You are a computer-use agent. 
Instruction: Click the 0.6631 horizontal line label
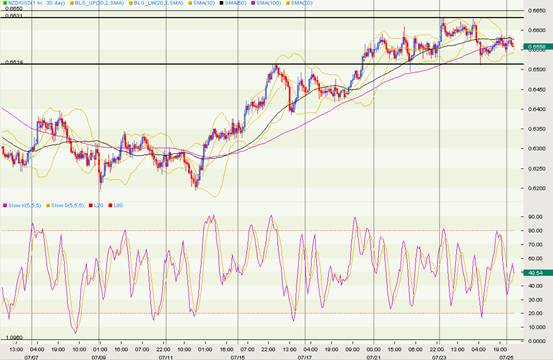(x=14, y=16)
